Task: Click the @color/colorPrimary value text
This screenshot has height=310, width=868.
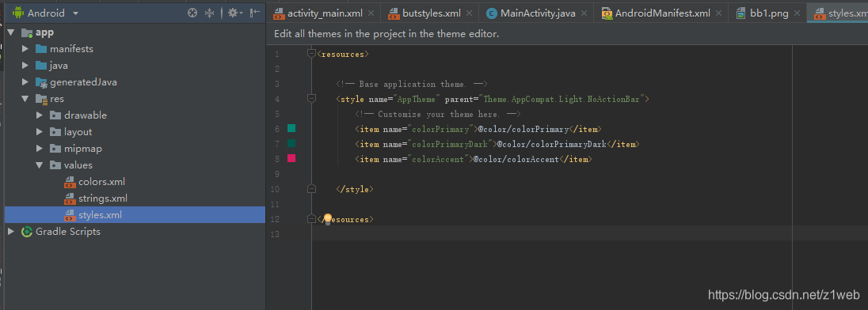Action: click(523, 130)
